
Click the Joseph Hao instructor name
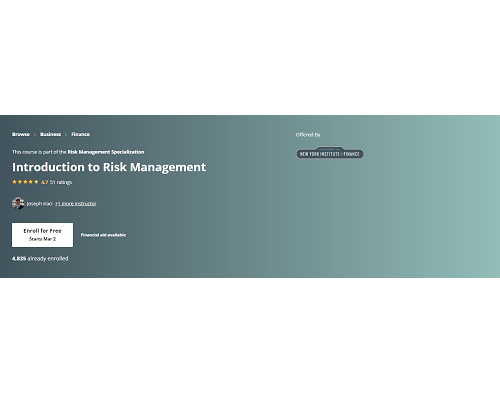(39, 203)
